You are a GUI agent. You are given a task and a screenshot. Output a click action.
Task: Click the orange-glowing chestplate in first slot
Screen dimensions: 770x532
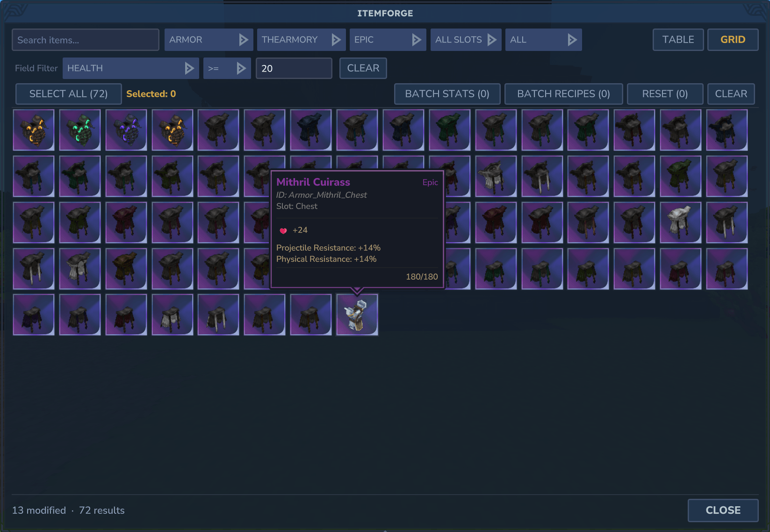(34, 130)
